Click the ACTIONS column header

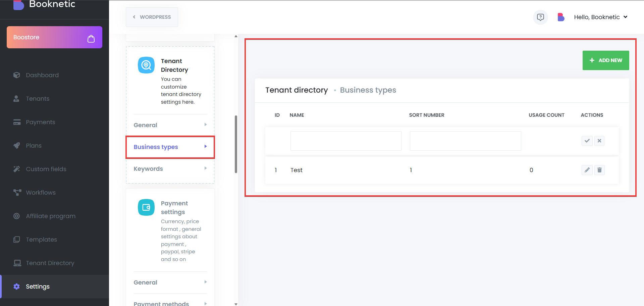click(x=592, y=115)
